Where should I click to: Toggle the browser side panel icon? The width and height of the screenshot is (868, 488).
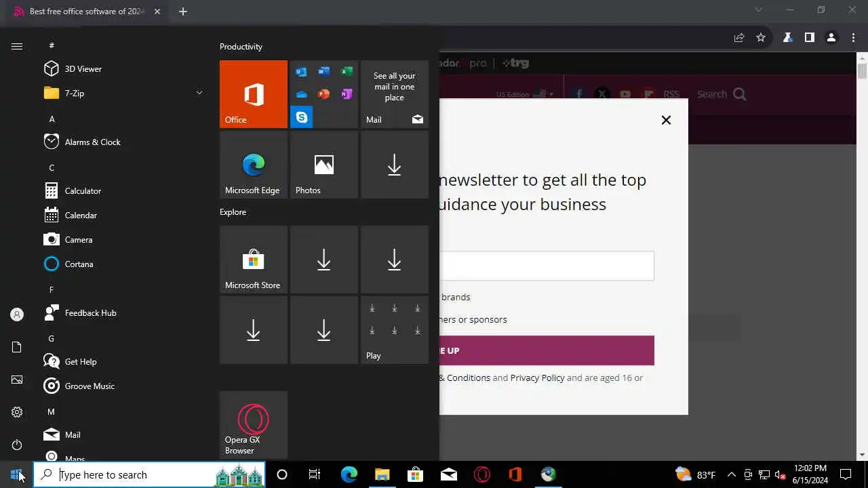point(809,37)
